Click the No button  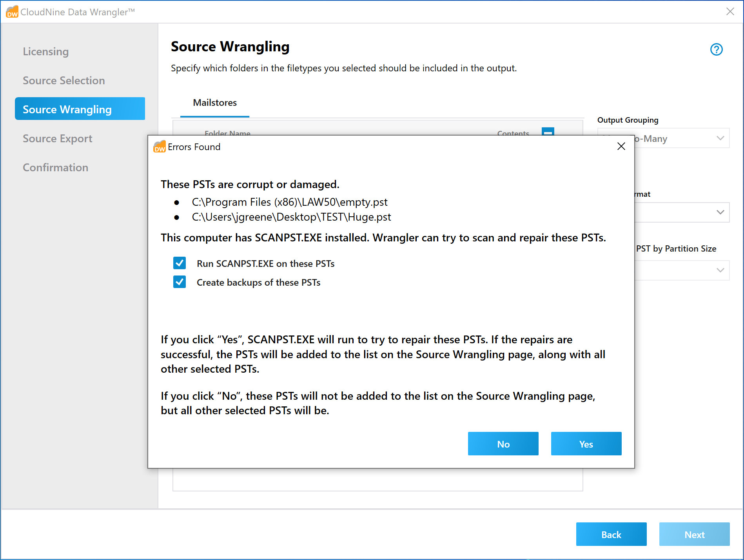[503, 444]
